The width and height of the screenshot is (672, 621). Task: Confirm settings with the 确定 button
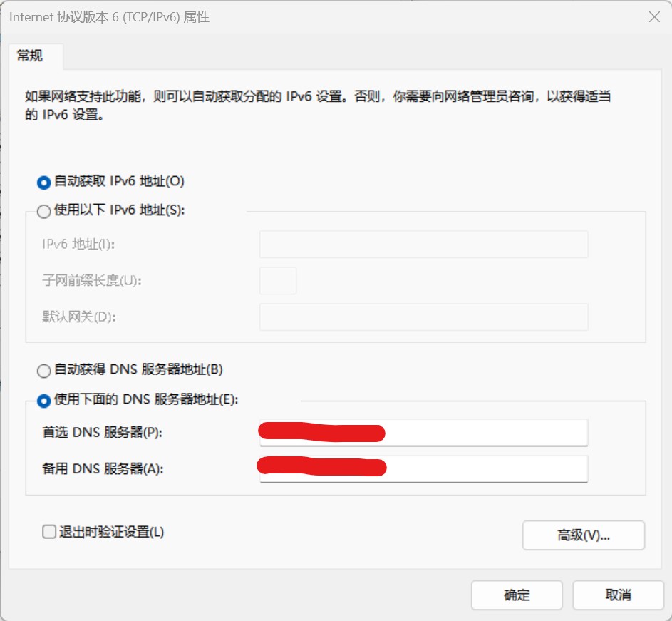517,595
